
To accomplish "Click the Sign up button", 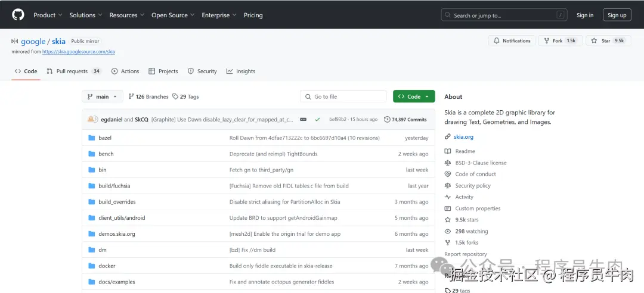I will pos(617,15).
